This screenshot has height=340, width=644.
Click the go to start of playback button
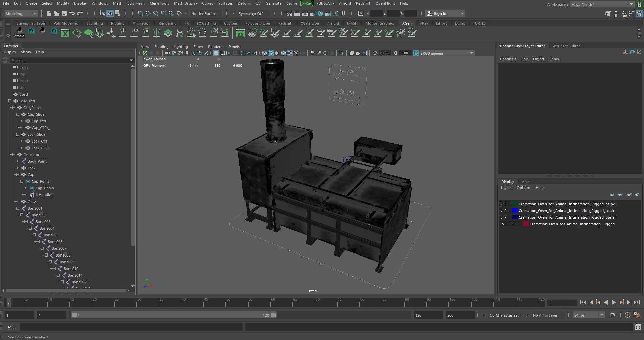pos(583,302)
